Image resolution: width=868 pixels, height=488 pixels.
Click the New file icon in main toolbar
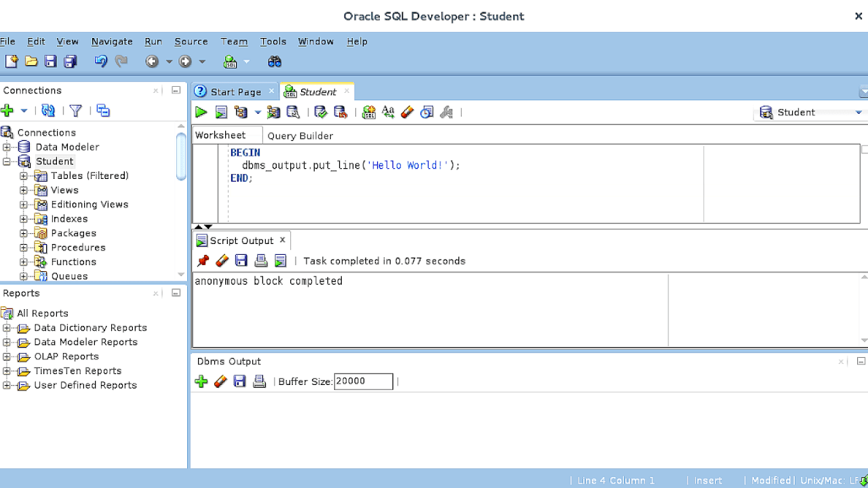point(12,62)
